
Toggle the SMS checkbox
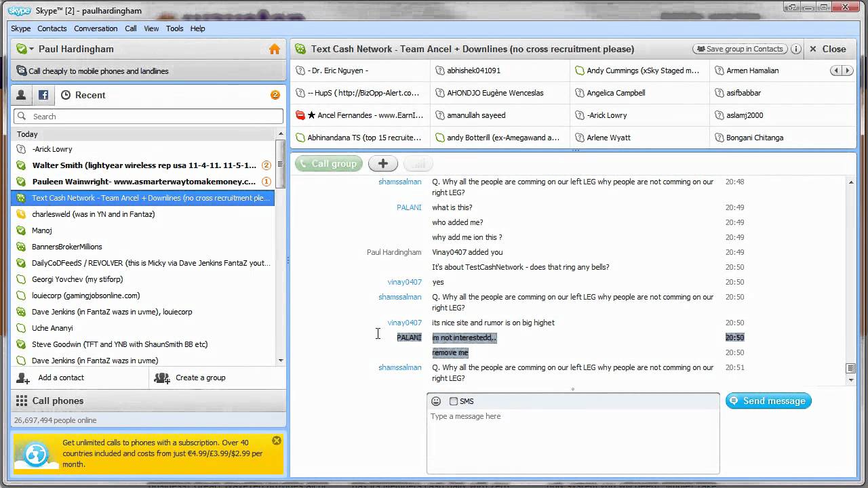[x=454, y=401]
